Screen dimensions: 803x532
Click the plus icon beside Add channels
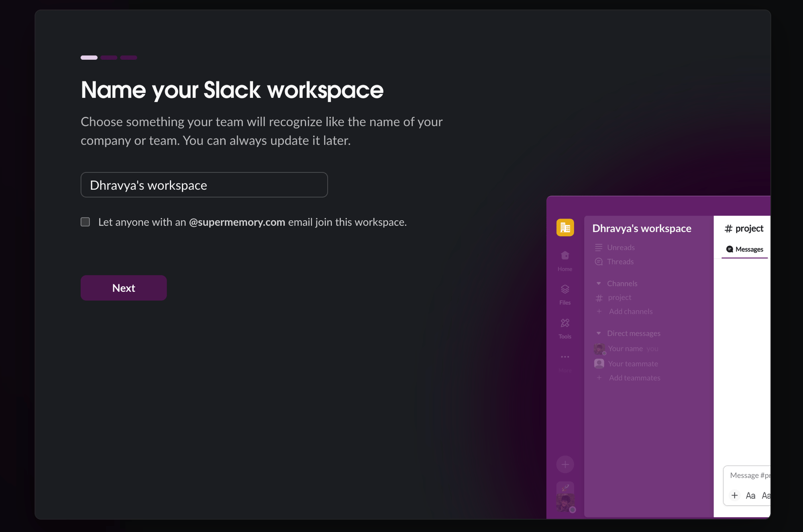[x=599, y=311]
